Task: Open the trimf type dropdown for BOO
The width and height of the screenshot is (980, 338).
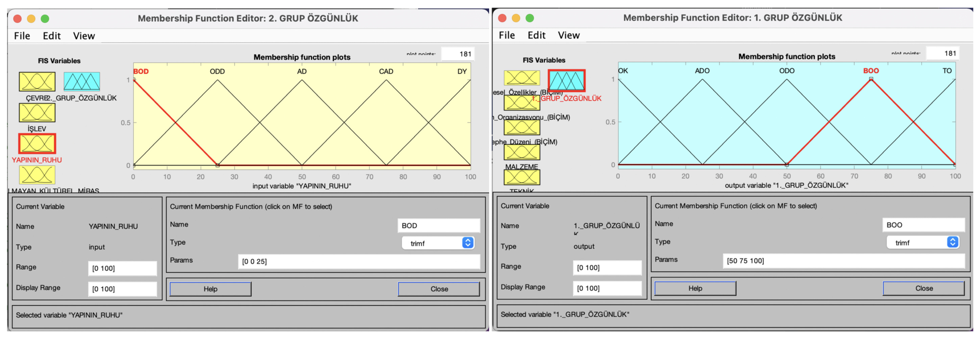Action: tap(923, 242)
